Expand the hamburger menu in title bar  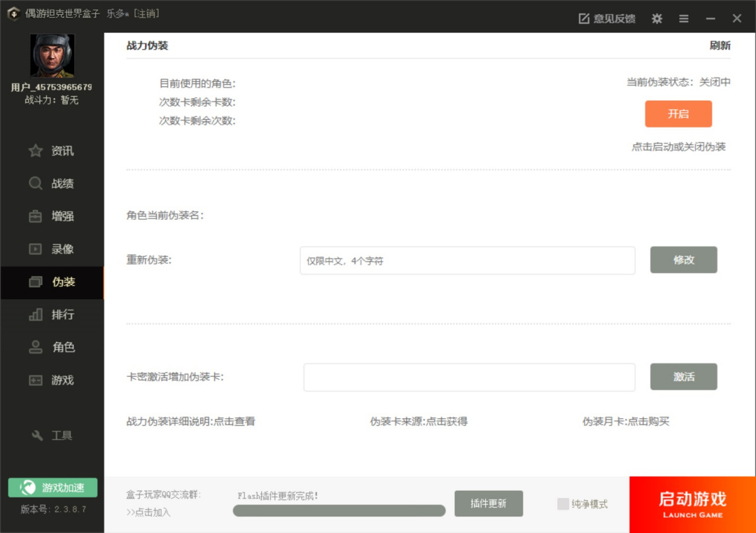point(684,19)
